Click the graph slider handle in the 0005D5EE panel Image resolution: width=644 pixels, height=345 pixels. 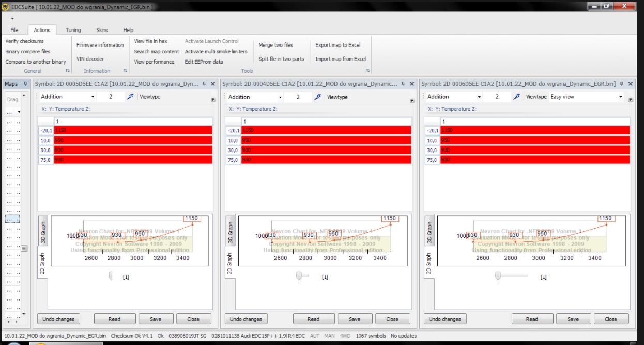coord(111,277)
